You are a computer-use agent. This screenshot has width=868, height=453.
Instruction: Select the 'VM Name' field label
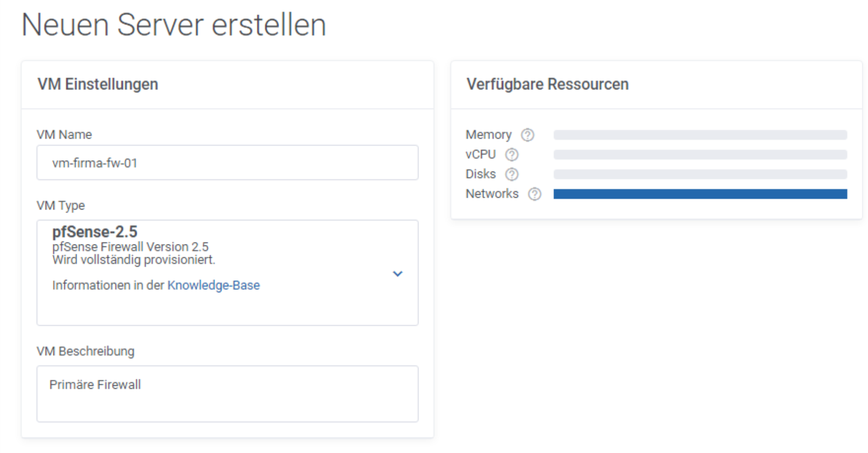tap(64, 135)
